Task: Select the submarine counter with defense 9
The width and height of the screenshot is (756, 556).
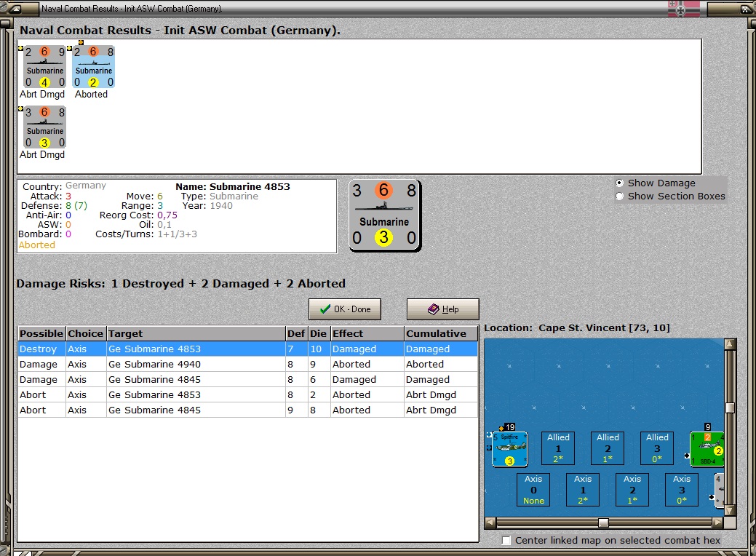Action: pyautogui.click(x=45, y=67)
